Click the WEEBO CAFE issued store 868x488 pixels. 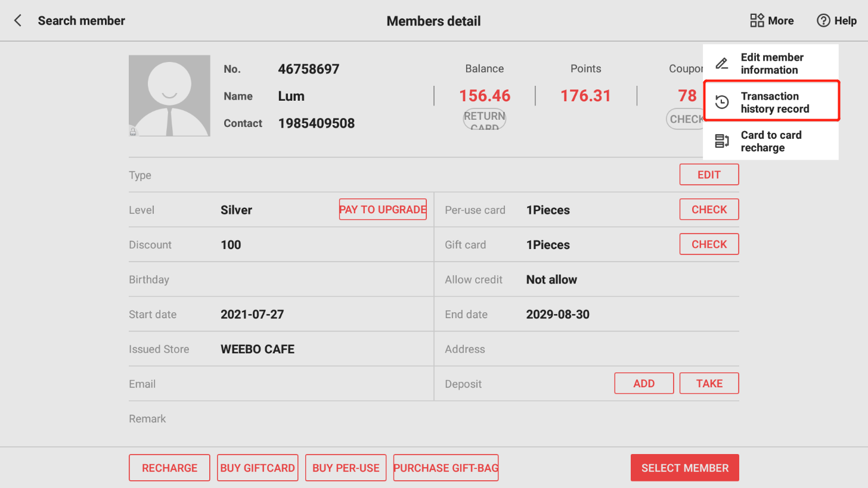[x=258, y=349]
